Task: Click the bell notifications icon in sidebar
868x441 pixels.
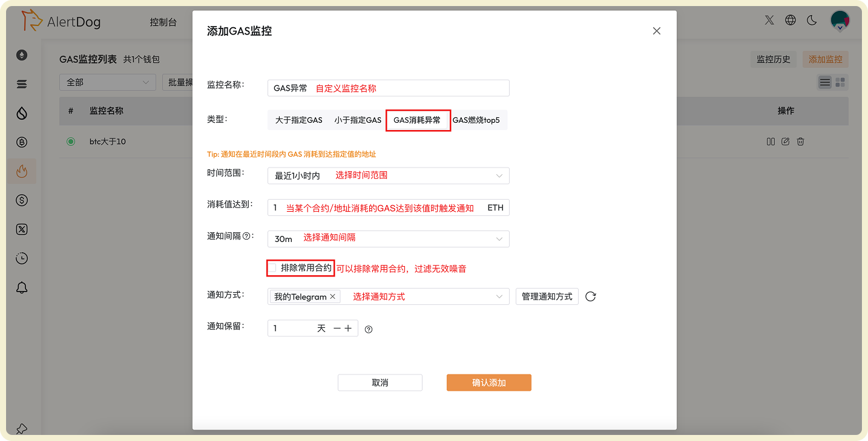Action: 22,287
